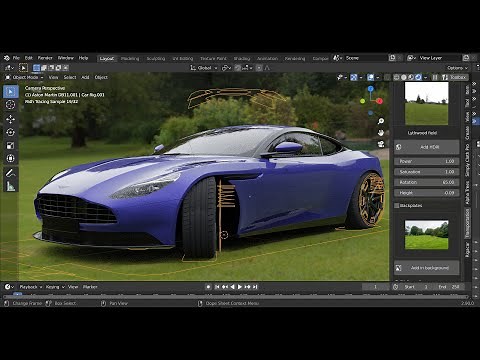Screen dimensions: 480x360
Task: Open the Render menu
Action: tap(45, 58)
